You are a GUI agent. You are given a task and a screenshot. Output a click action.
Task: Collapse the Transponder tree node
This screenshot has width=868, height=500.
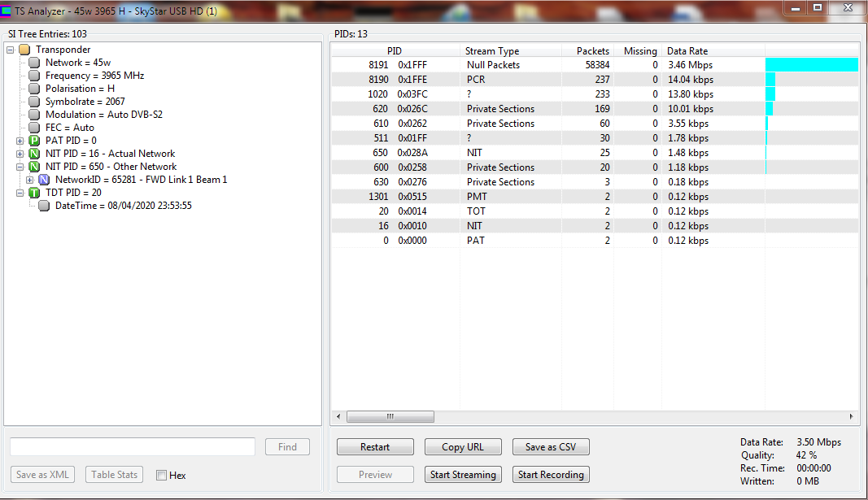click(x=10, y=50)
